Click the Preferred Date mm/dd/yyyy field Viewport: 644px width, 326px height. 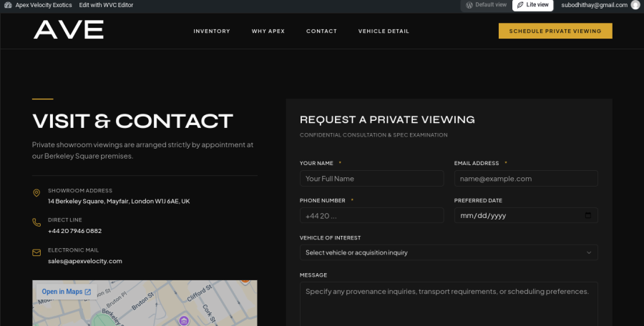526,216
